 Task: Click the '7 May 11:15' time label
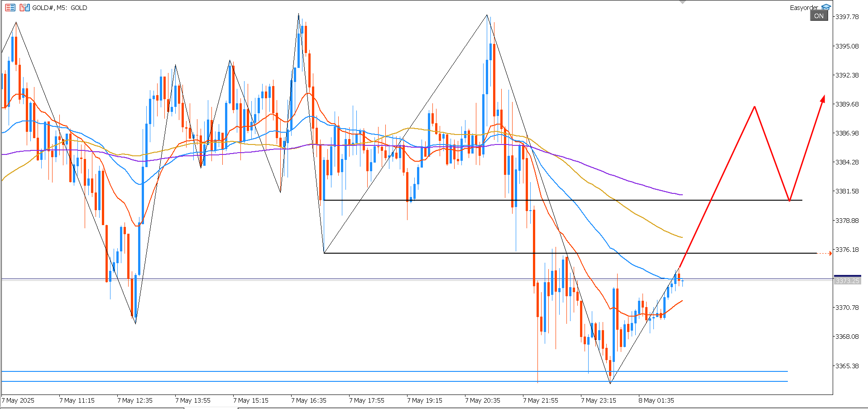(77, 400)
